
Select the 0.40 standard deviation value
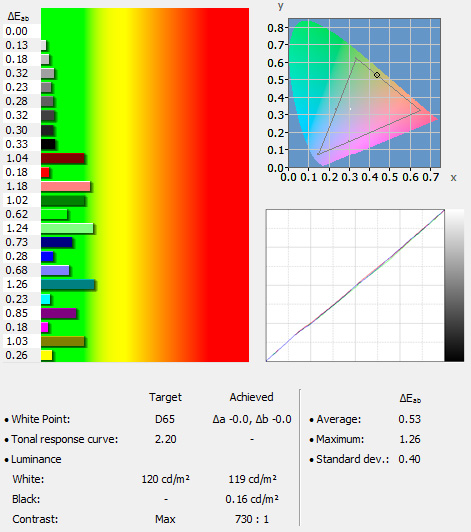(410, 459)
